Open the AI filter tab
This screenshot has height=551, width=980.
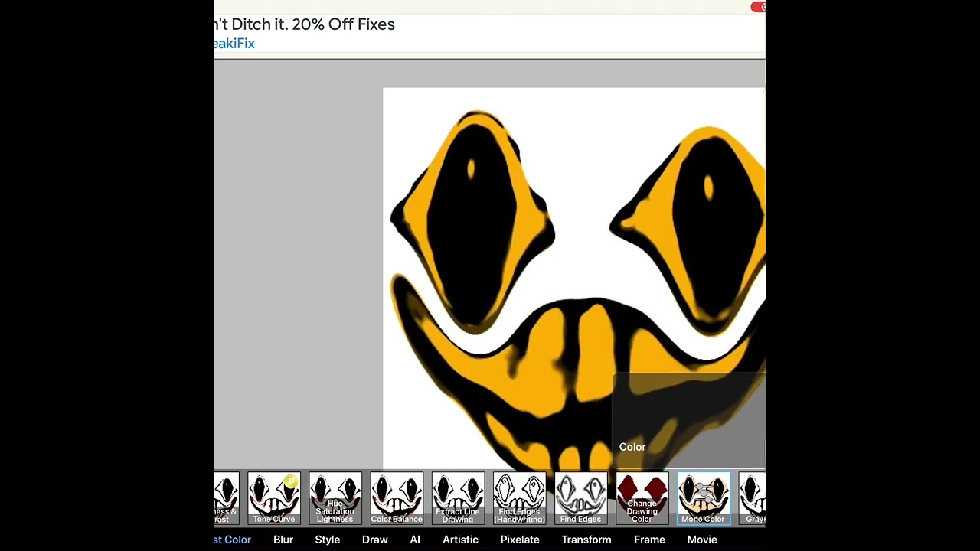point(415,540)
